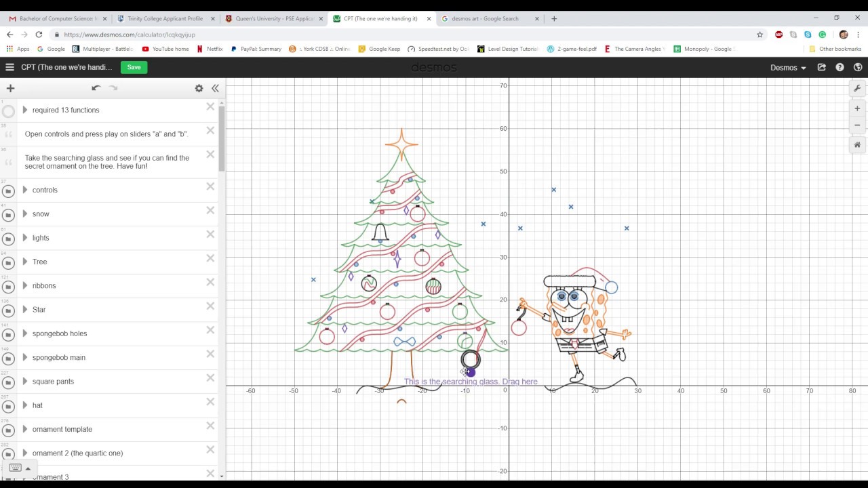The image size is (868, 488).
Task: Expand the 'Tree' folder
Action: pyautogui.click(x=25, y=262)
